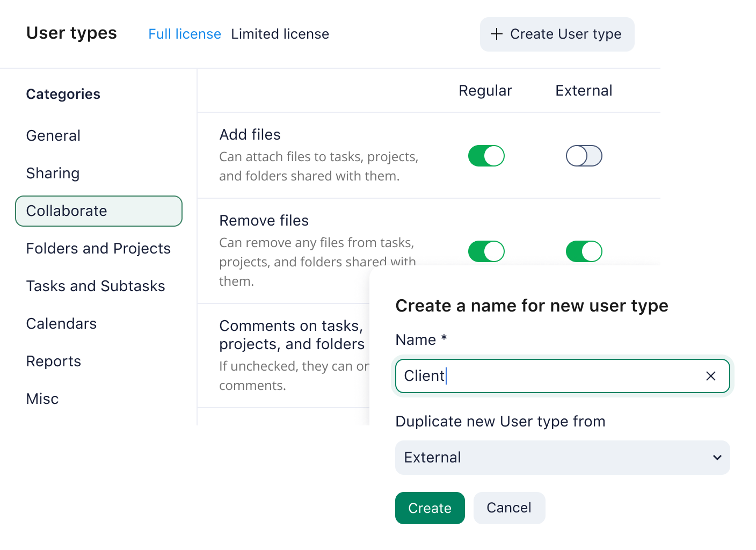Select Tasks and Subtasks category
Viewport: 756px width, 550px height.
click(96, 286)
